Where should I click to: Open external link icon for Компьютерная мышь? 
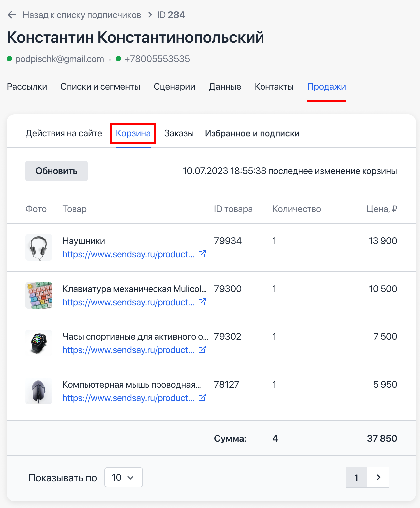(x=202, y=398)
